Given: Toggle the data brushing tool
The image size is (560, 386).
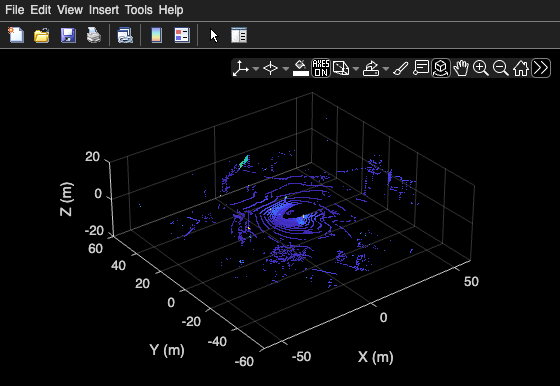Looking at the screenshot, I should [x=401, y=68].
